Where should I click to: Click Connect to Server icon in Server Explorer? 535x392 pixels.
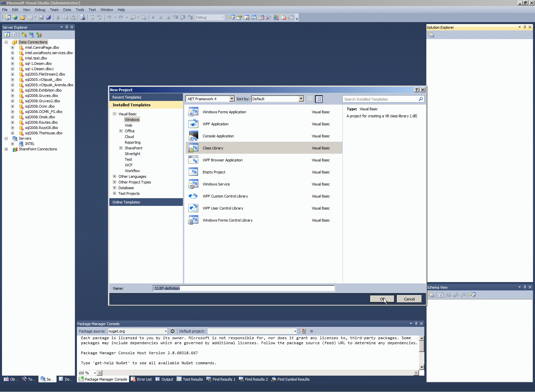pyautogui.click(x=31, y=35)
